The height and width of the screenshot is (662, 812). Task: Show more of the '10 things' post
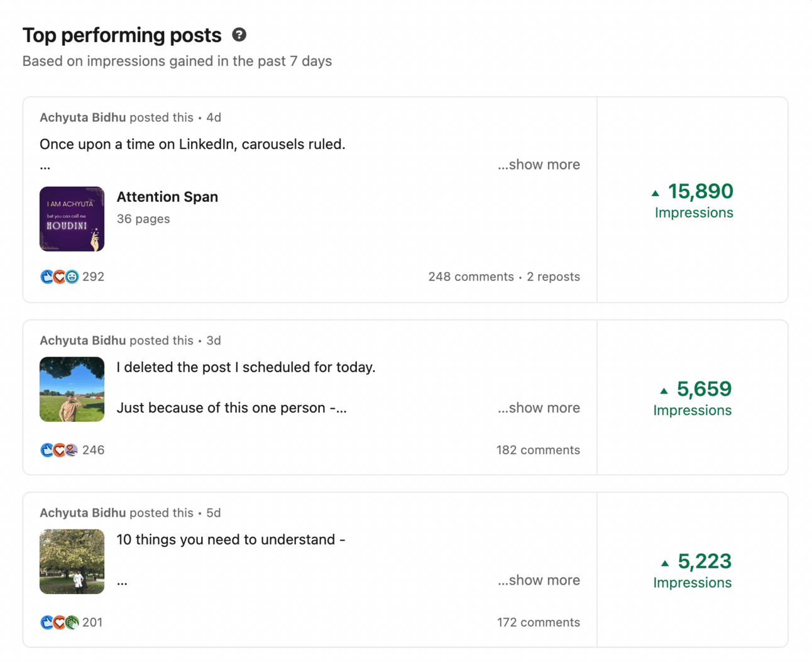coord(539,580)
